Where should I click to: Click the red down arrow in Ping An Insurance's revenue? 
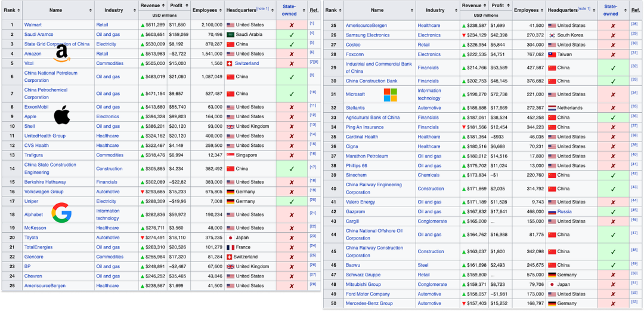[x=464, y=127]
